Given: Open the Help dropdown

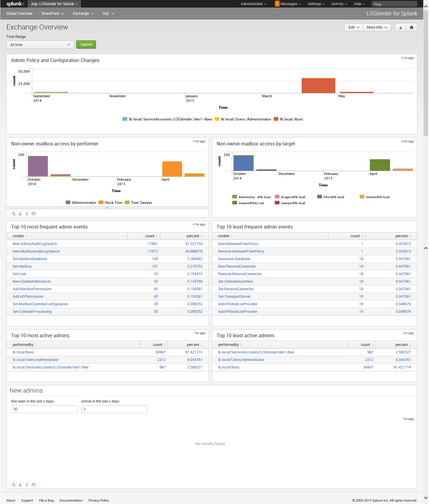Looking at the screenshot, I should [359, 4].
